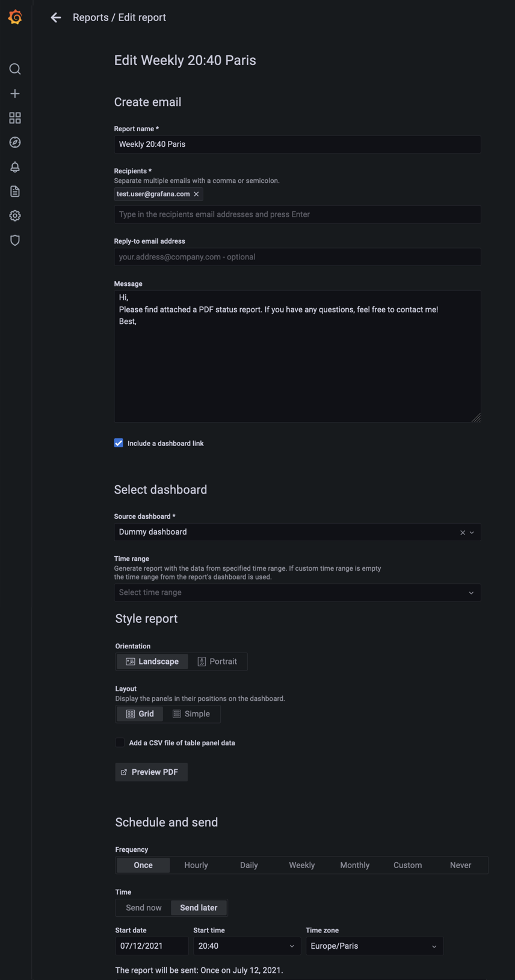Open the Start time 20:40 dropdown
Viewport: 515px width, 980px height.
click(x=247, y=946)
